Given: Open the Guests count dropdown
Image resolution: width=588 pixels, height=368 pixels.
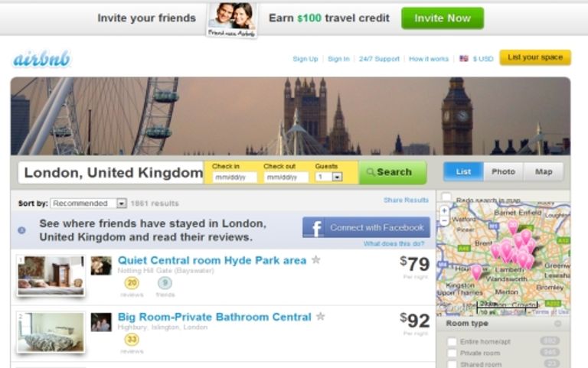Looking at the screenshot, I should [x=329, y=177].
